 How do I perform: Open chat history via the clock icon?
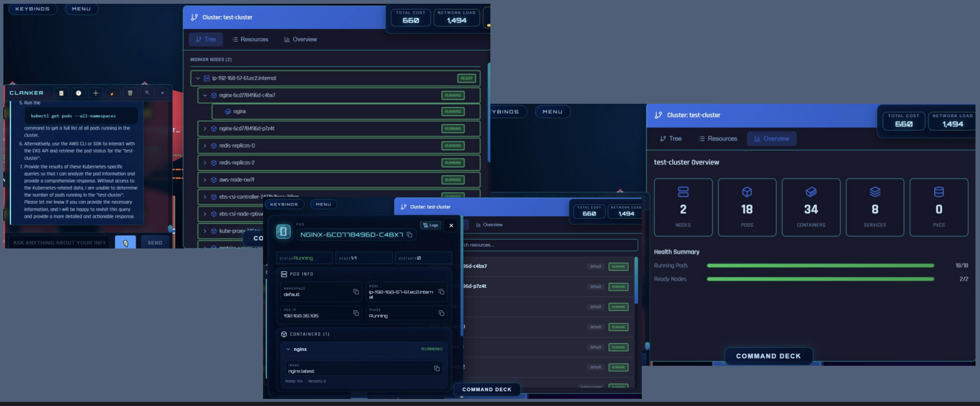click(x=78, y=93)
